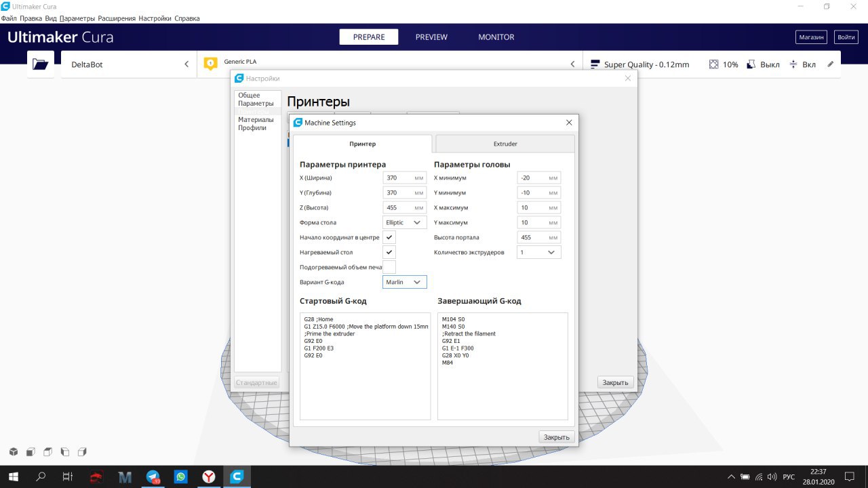This screenshot has width=868, height=488.
Task: Switch to Принтер tab
Action: tap(363, 144)
